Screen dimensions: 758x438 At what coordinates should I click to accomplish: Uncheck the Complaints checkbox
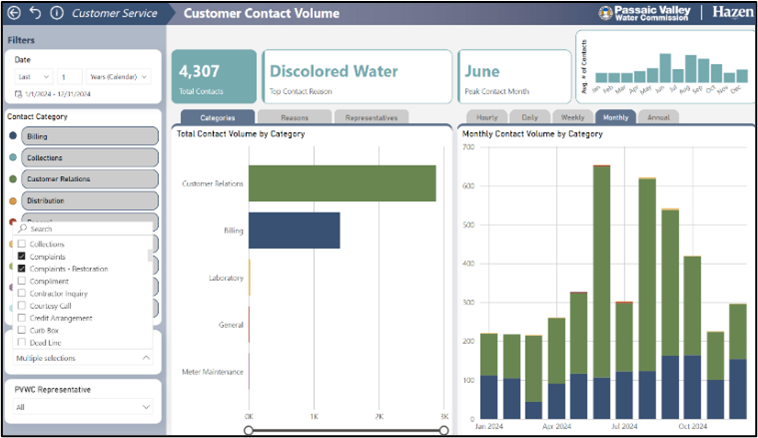[x=22, y=257]
